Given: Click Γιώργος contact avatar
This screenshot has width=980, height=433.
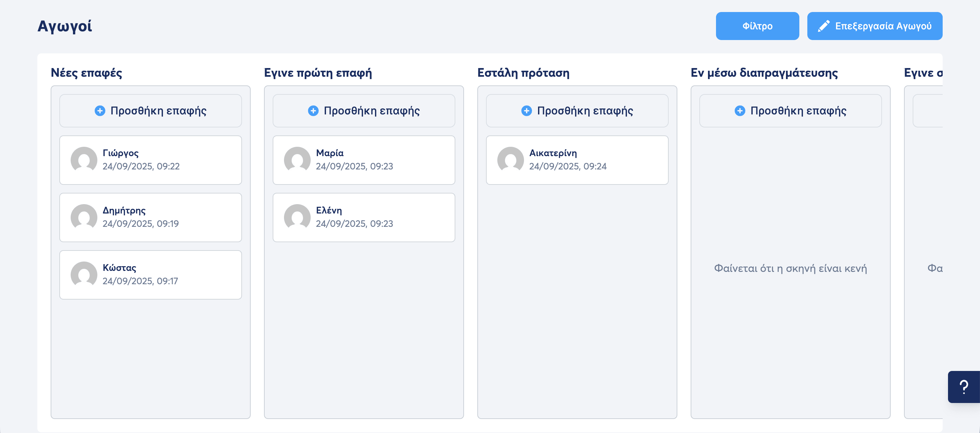Looking at the screenshot, I should click(84, 160).
